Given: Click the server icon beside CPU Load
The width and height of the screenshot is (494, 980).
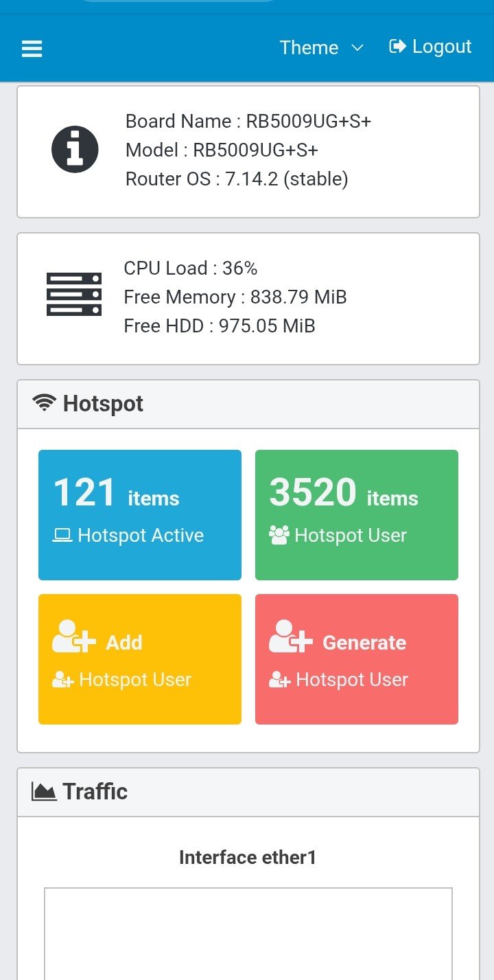Looking at the screenshot, I should (x=74, y=295).
